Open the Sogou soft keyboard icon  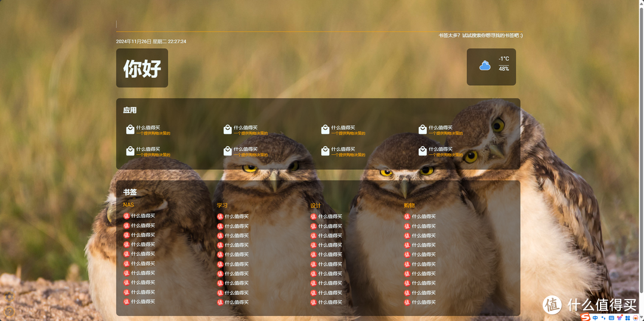tap(611, 317)
